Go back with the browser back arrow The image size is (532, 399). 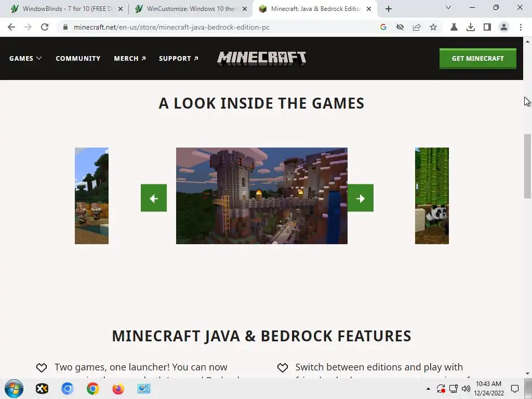coord(11,27)
